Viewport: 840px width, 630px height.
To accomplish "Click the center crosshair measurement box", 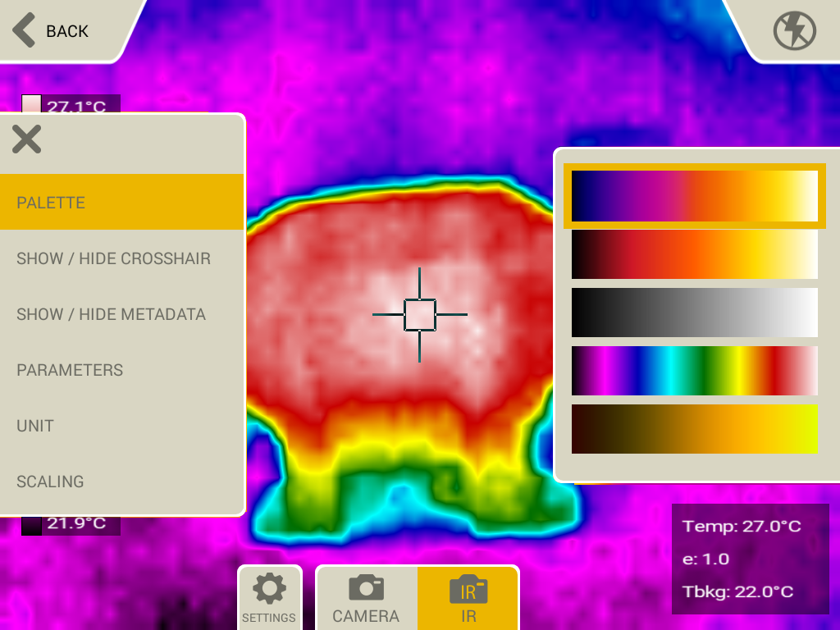I will (x=419, y=315).
